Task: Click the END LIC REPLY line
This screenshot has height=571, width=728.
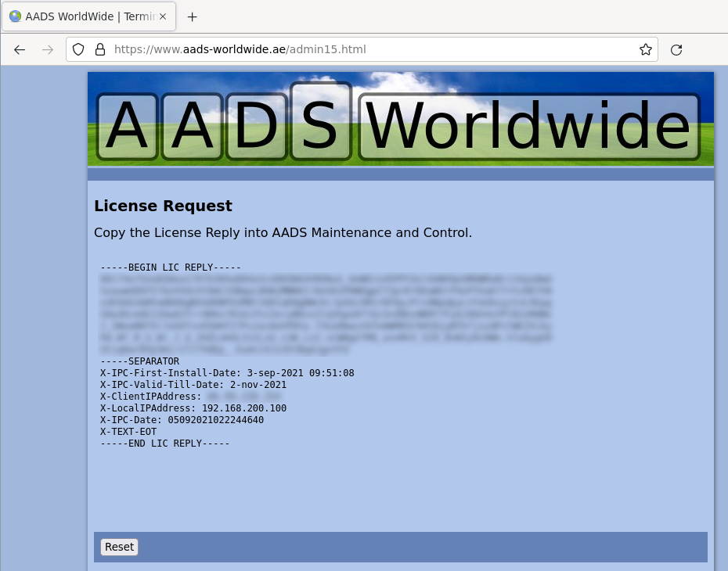Action: pos(164,444)
